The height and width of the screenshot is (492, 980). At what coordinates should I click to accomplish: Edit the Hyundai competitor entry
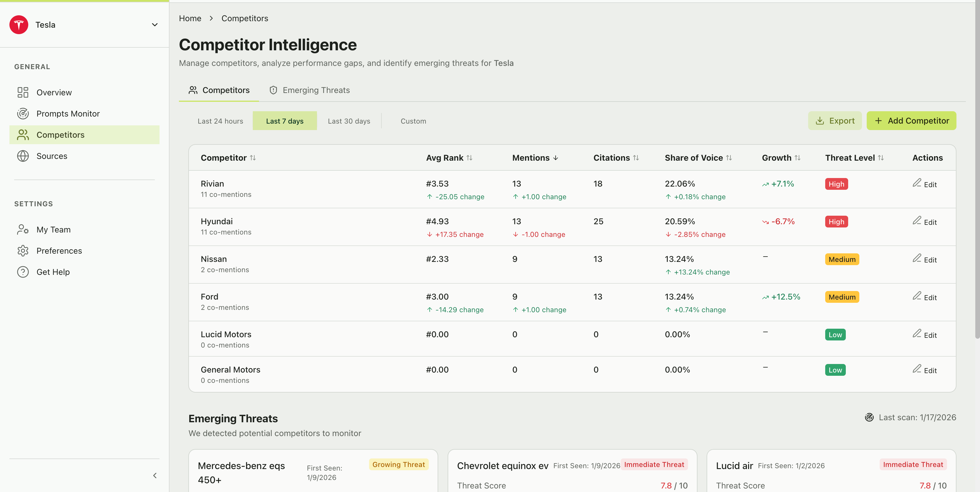[925, 222]
